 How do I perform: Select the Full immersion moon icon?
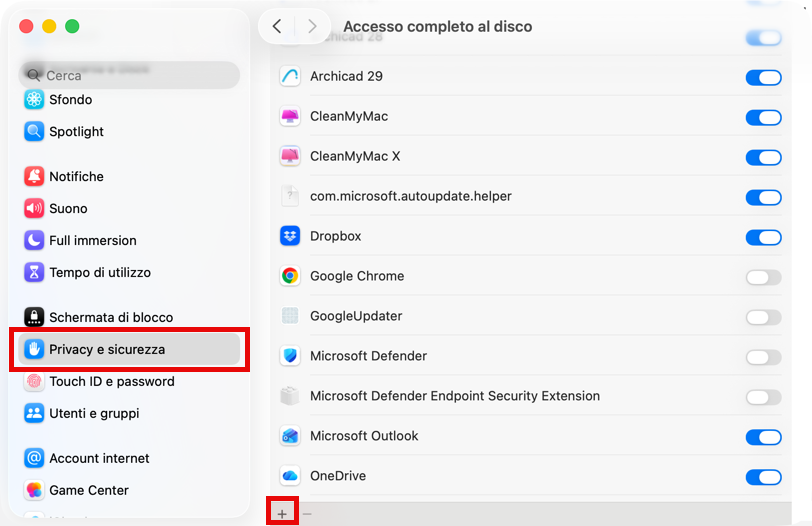pyautogui.click(x=35, y=240)
